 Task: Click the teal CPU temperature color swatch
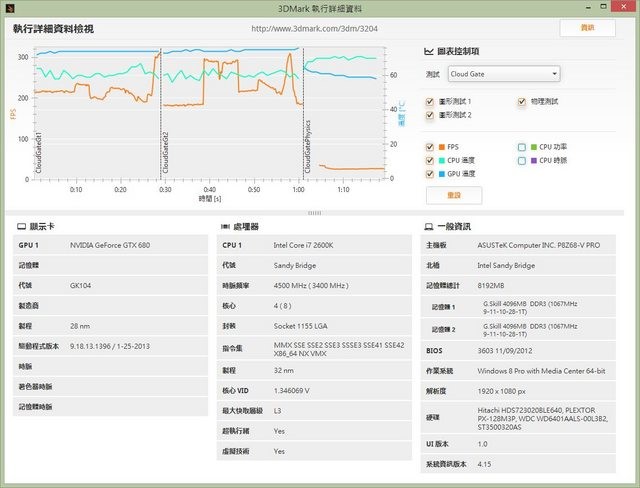coord(442,160)
